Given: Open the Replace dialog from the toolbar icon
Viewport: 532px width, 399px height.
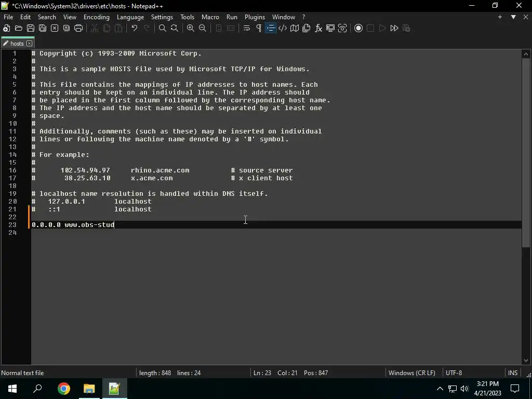Looking at the screenshot, I should coord(175,28).
